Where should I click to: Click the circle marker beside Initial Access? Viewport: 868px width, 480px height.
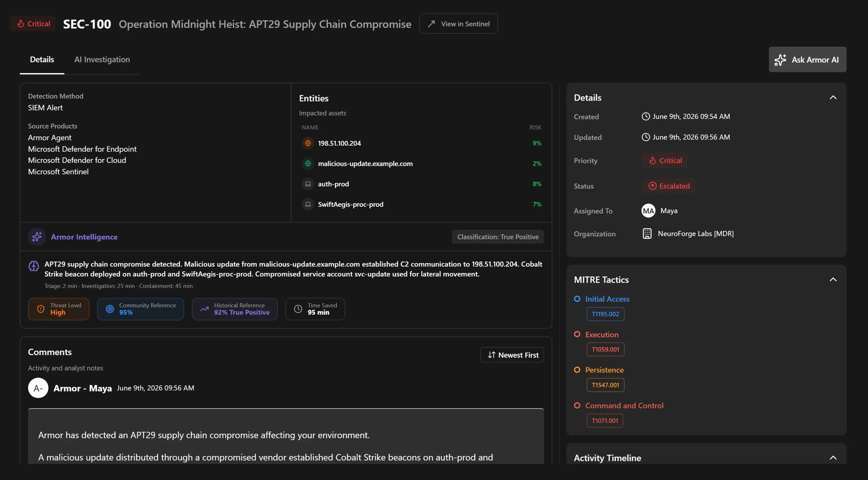pos(577,299)
